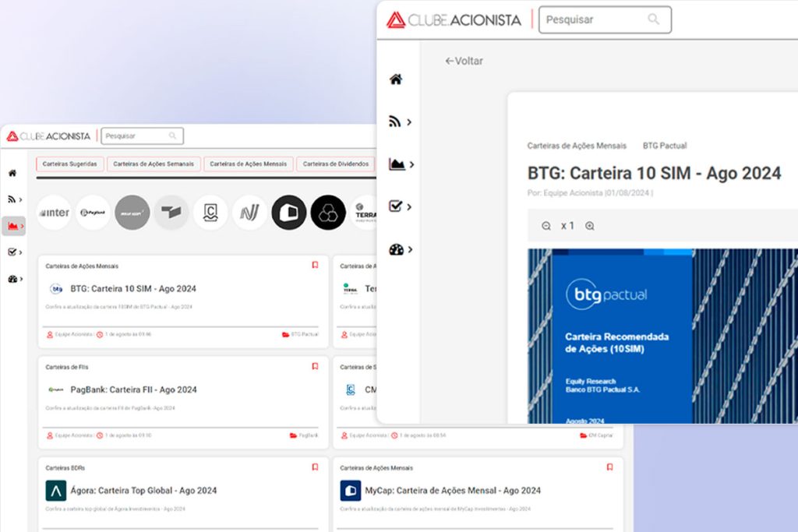Expand the chevron beside the front window chart icon
The width and height of the screenshot is (798, 532).
pyautogui.click(x=411, y=164)
